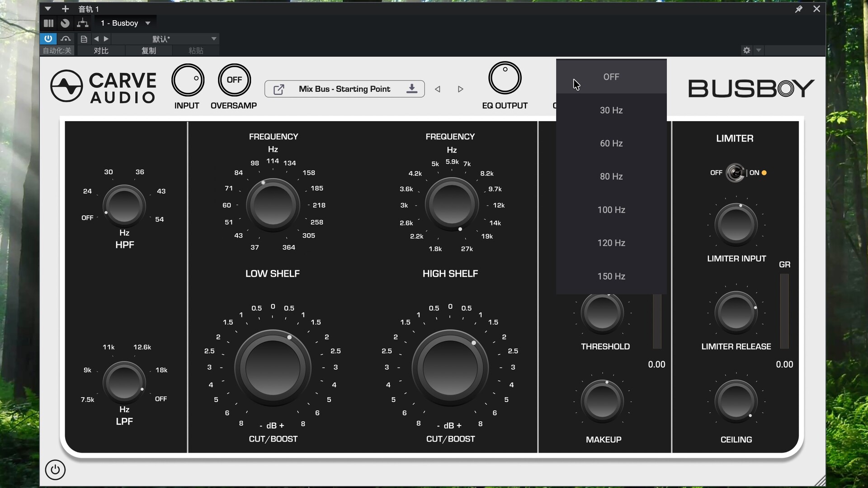Expand the arrow next to gear icon
Image resolution: width=868 pixels, height=488 pixels.
(x=759, y=50)
